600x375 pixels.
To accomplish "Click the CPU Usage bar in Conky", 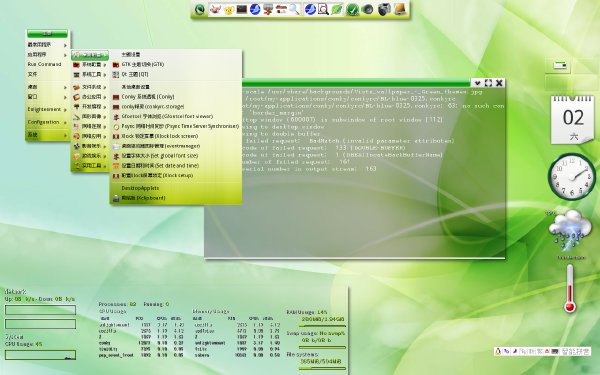I will [x=40, y=355].
